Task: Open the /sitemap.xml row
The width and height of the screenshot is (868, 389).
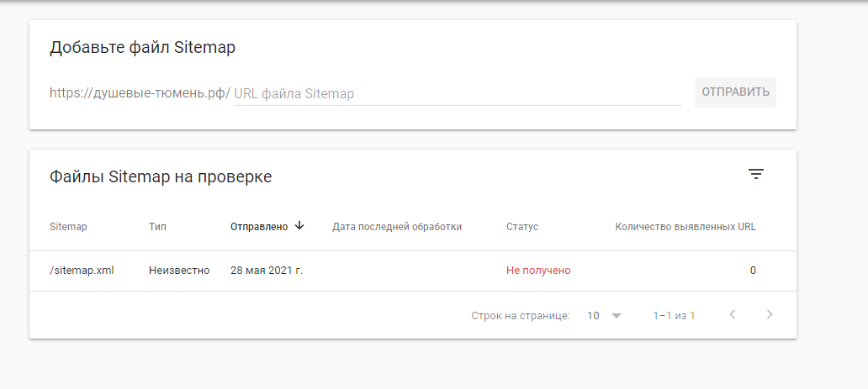Action: (413, 271)
